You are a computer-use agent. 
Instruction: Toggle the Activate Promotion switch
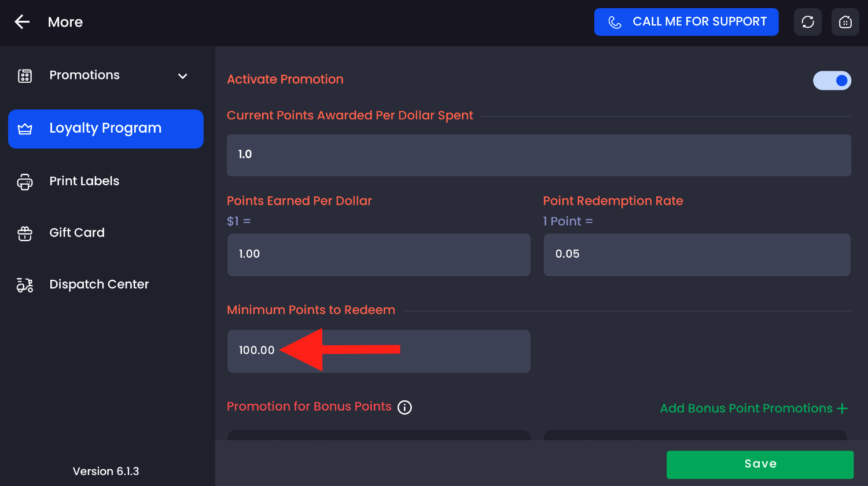(832, 81)
